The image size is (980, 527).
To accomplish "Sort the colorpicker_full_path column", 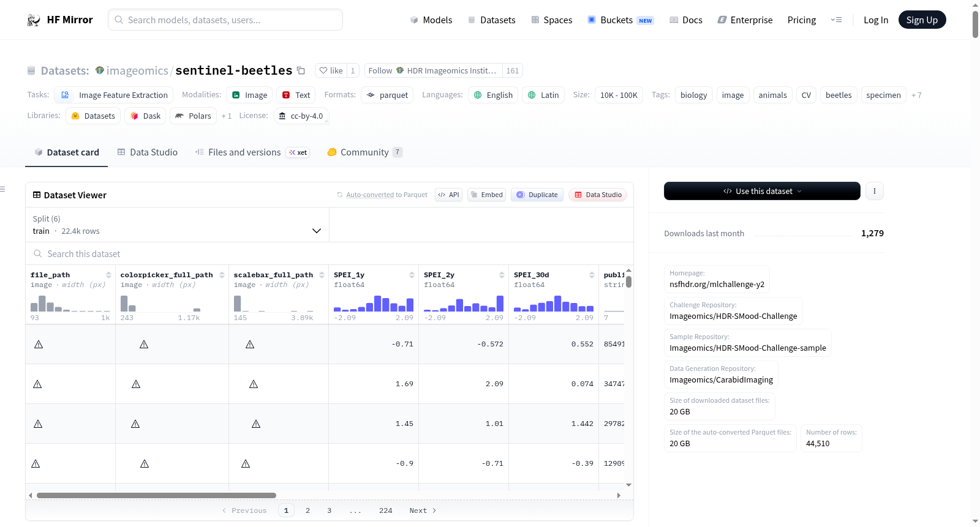I will tap(222, 275).
